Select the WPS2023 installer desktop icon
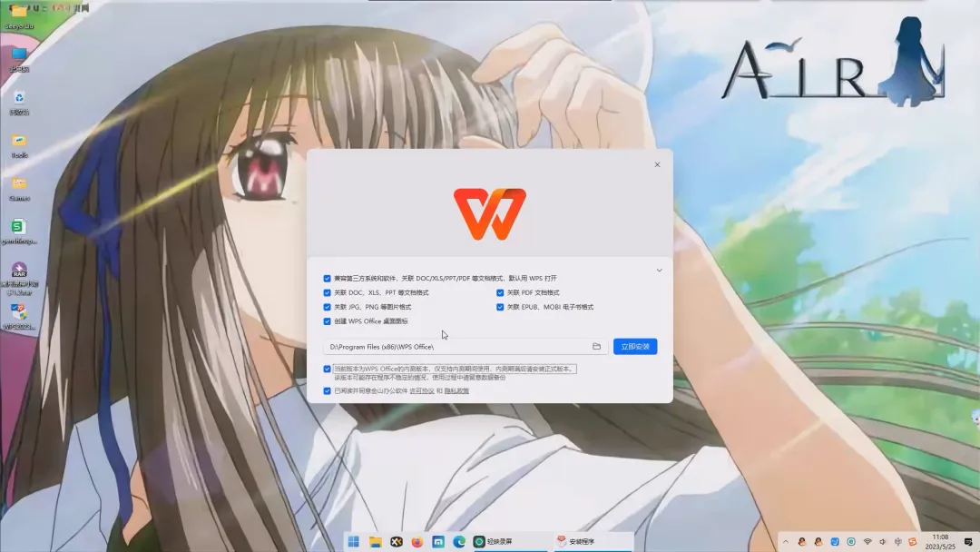Viewport: 980px width, 552px height. point(19,316)
